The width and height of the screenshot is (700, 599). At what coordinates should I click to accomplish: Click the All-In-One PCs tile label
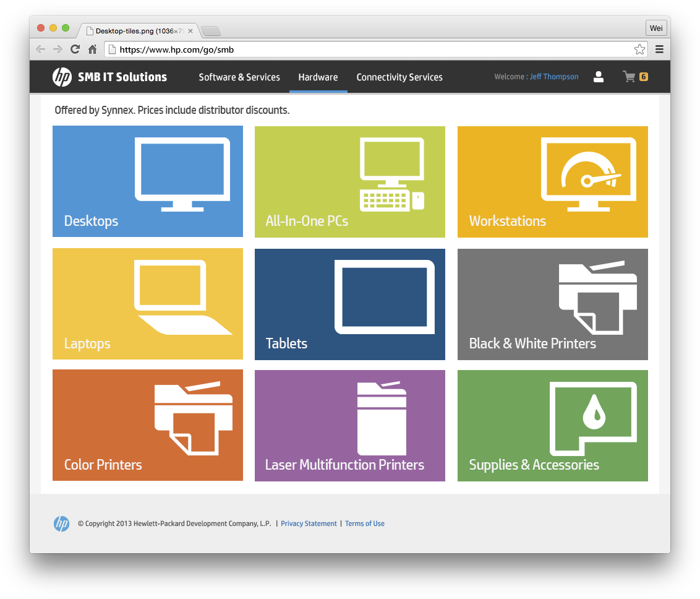tap(307, 221)
